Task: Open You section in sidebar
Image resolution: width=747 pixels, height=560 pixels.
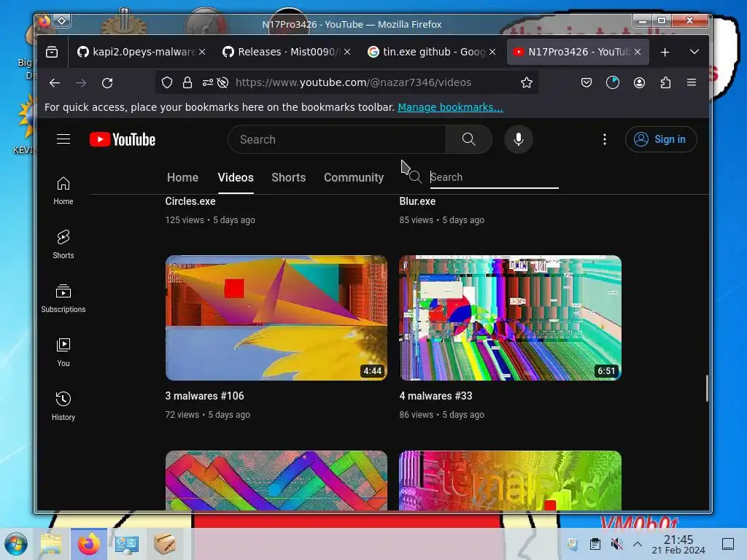Action: click(x=63, y=352)
